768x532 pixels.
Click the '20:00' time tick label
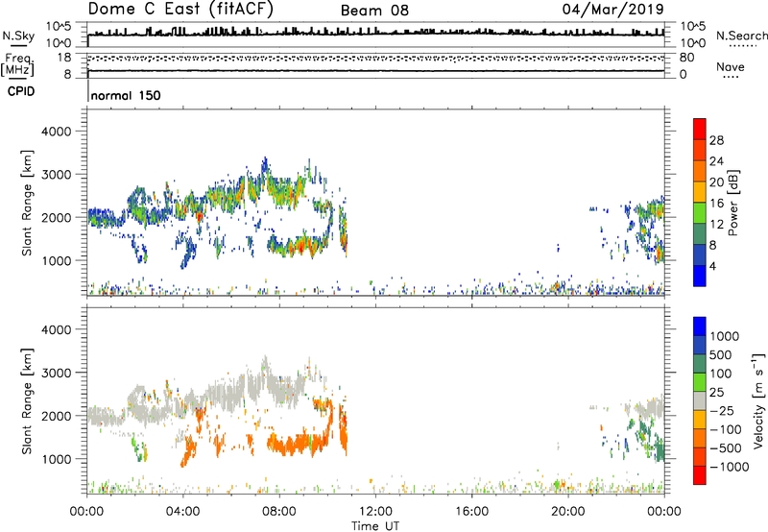coord(567,512)
